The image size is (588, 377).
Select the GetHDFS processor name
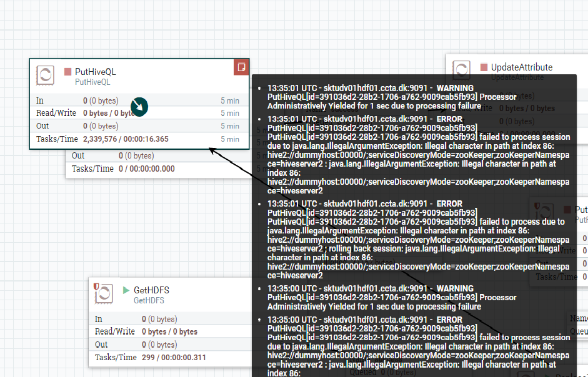(x=151, y=290)
